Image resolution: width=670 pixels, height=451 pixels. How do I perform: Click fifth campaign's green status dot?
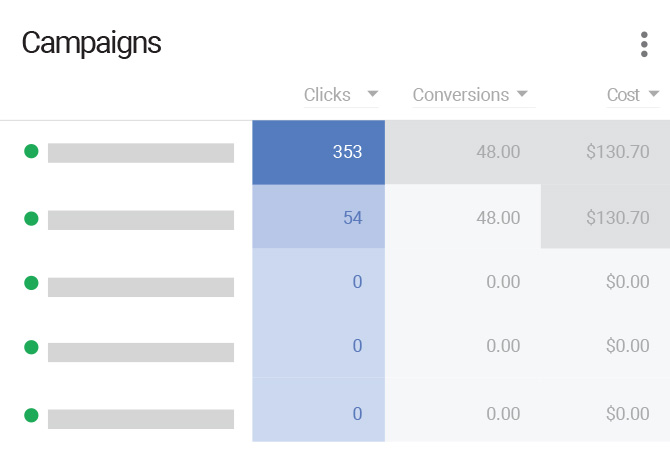pos(31,414)
